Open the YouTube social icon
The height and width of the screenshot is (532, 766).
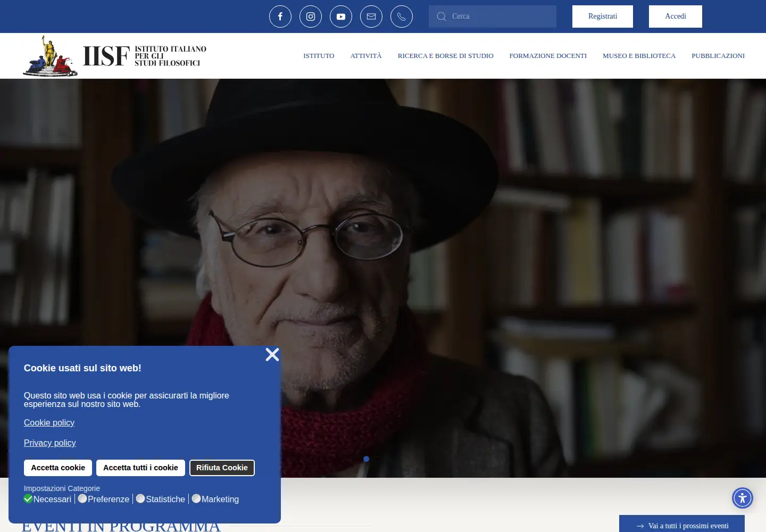341,16
